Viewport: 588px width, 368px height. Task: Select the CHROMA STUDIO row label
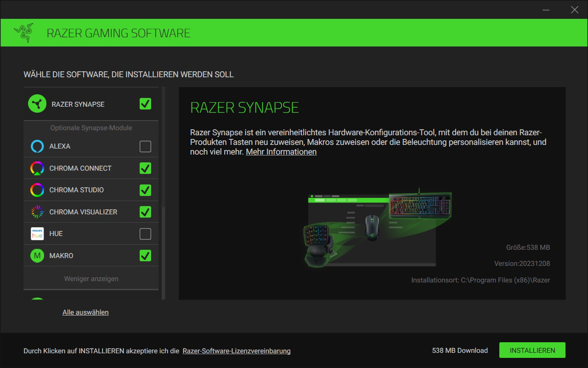pos(76,190)
